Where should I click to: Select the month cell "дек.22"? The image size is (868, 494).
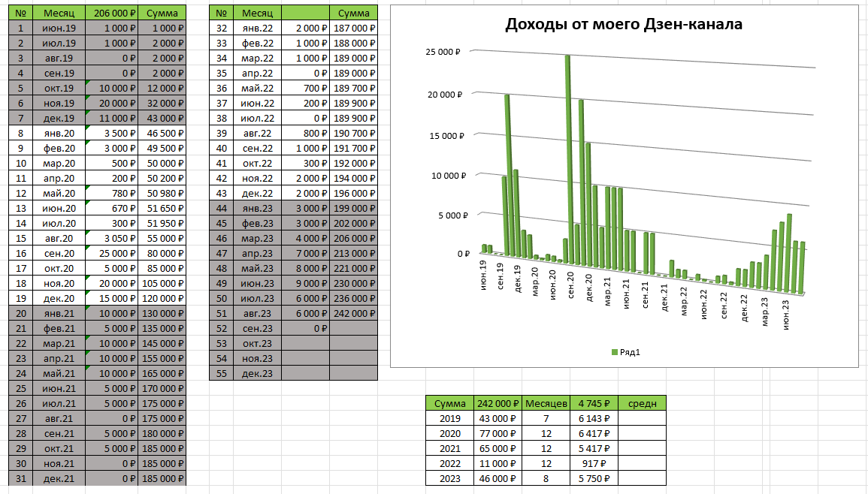click(258, 193)
